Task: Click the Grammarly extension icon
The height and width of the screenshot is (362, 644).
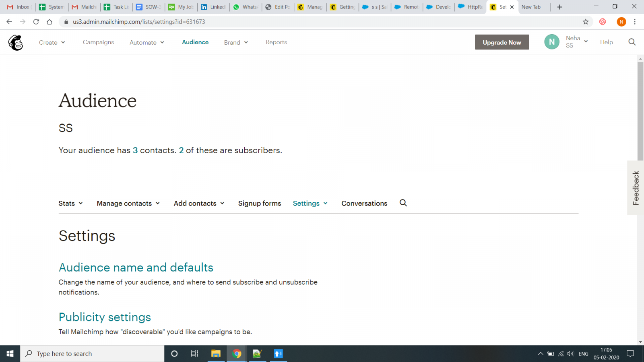Action: tap(603, 22)
